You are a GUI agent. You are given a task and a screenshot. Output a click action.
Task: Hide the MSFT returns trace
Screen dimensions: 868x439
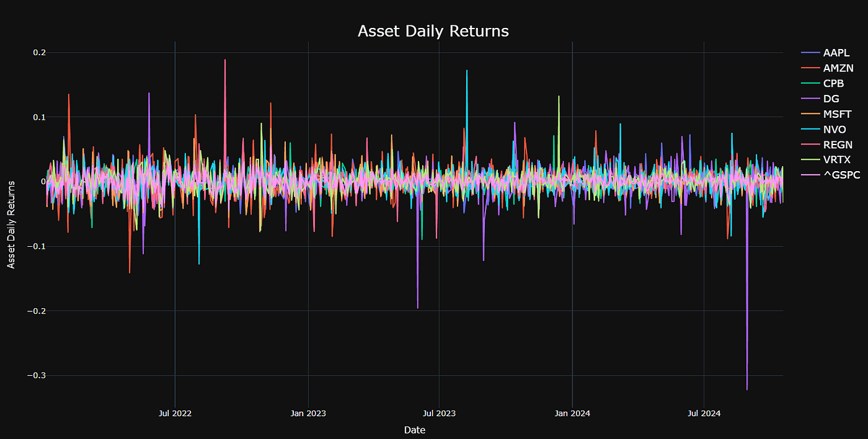[836, 114]
